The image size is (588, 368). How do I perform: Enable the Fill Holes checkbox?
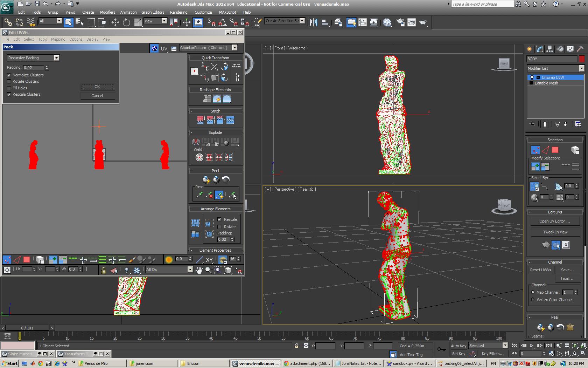[x=9, y=88]
